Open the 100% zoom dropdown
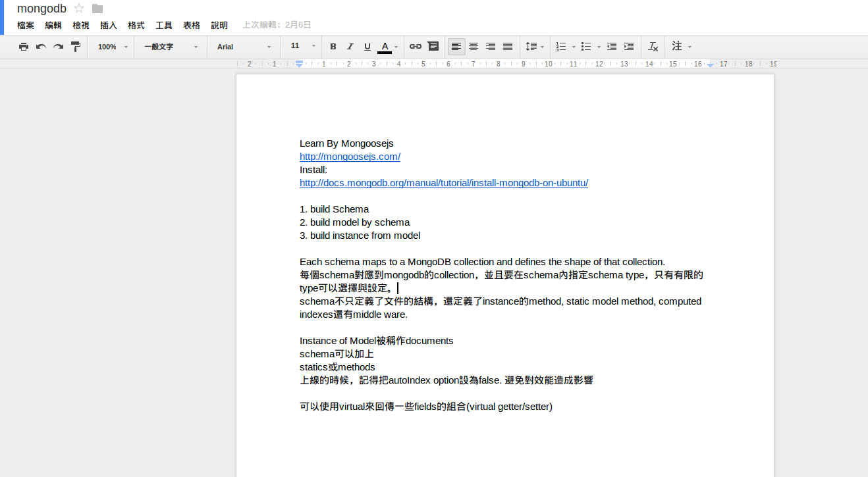868x477 pixels. pyautogui.click(x=112, y=47)
